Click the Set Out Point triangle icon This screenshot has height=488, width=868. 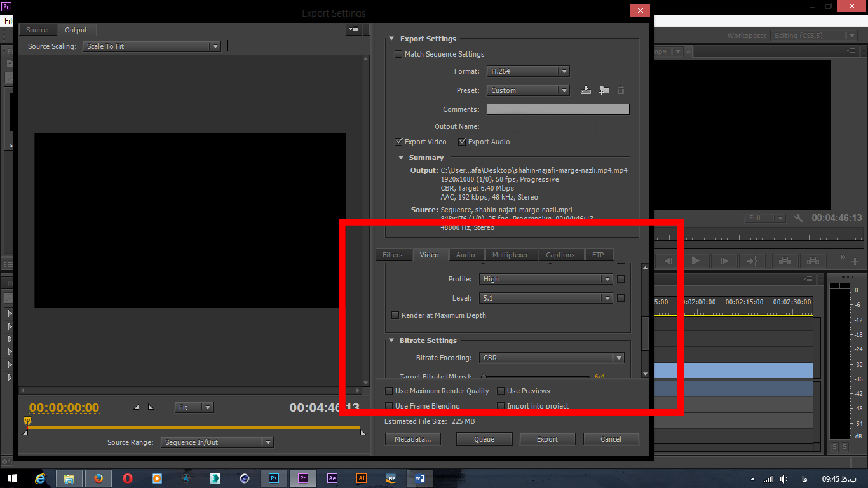151,407
